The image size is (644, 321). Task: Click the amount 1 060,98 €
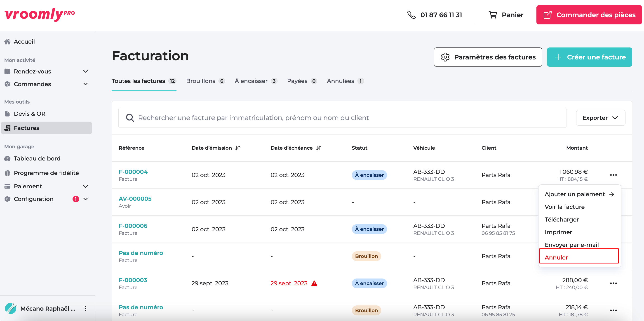(x=573, y=172)
